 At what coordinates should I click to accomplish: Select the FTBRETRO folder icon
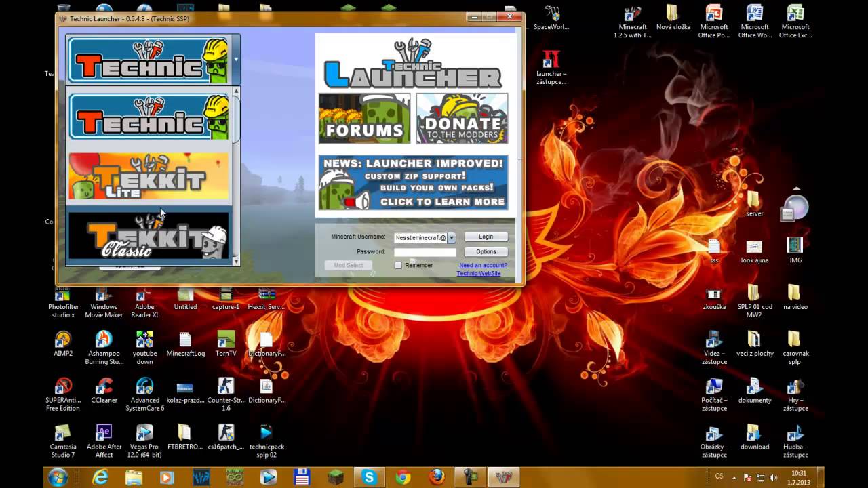point(185,437)
